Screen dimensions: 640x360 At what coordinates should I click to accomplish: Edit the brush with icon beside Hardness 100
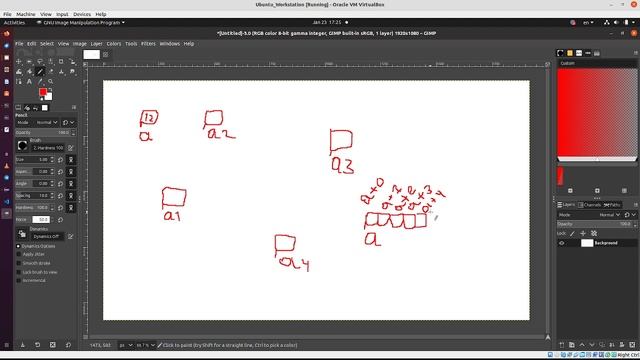point(71,148)
